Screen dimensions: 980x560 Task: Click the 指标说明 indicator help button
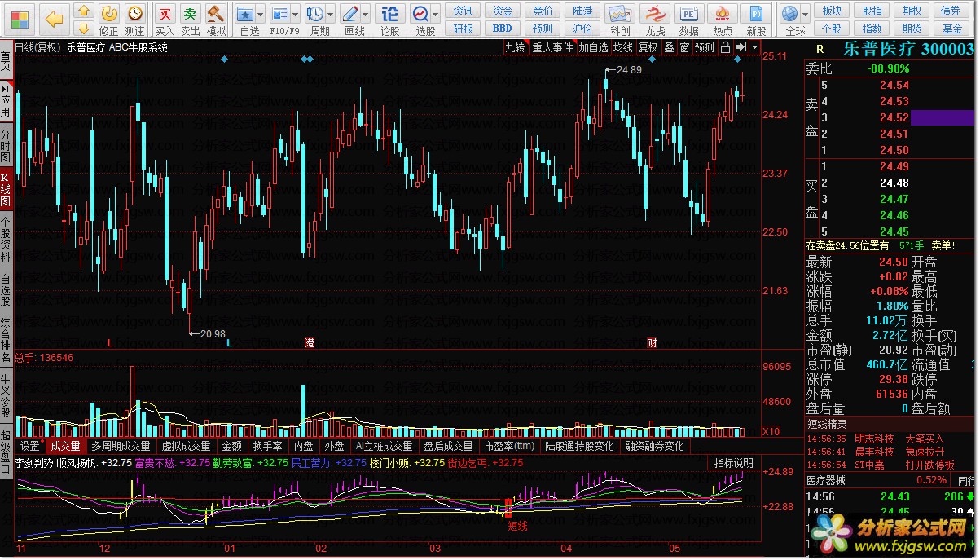pos(733,462)
